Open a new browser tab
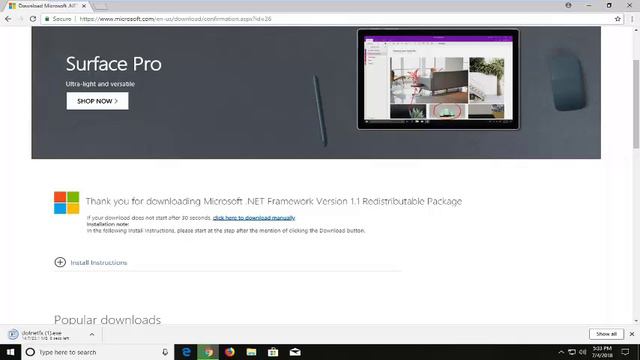640x360 pixels. 100,6
